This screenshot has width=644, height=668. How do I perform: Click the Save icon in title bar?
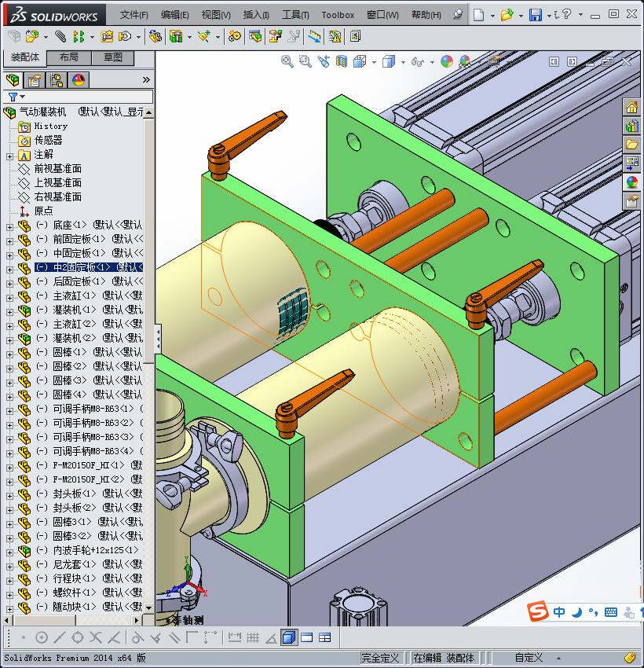tap(535, 15)
